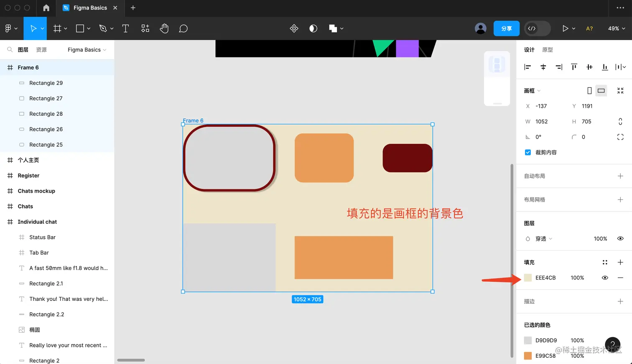Toggle constrain proportions lock
The height and width of the screenshot is (364, 632).
pos(620,122)
